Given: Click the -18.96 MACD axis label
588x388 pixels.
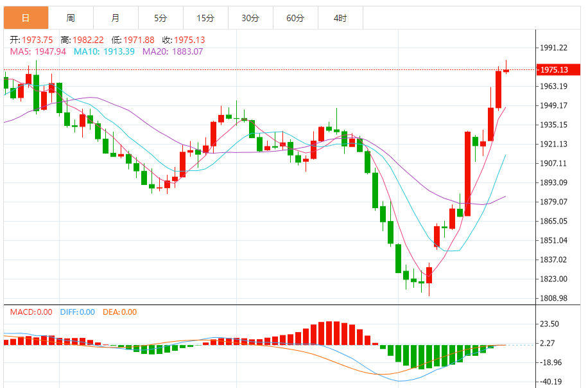Looking at the screenshot, I should pyautogui.click(x=551, y=362).
